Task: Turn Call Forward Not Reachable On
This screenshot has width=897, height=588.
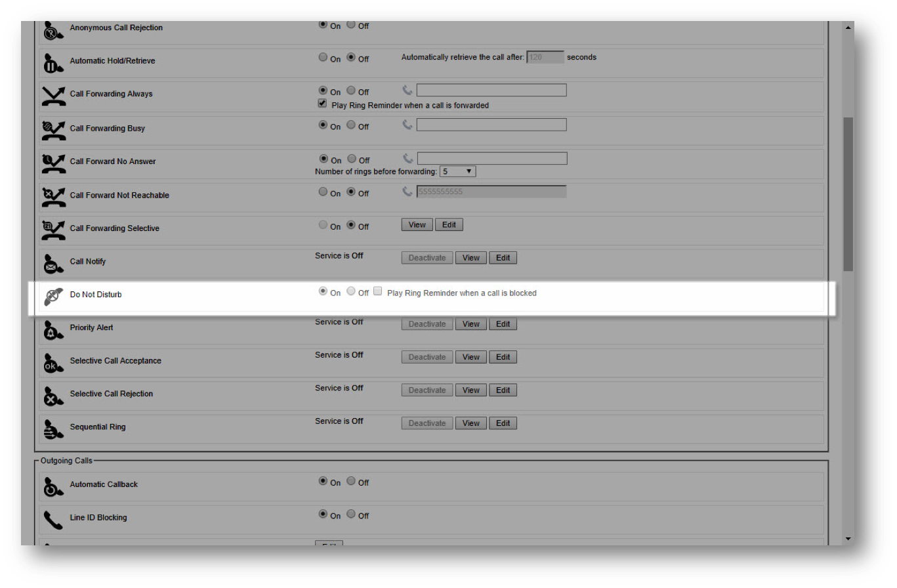Action: click(x=323, y=192)
